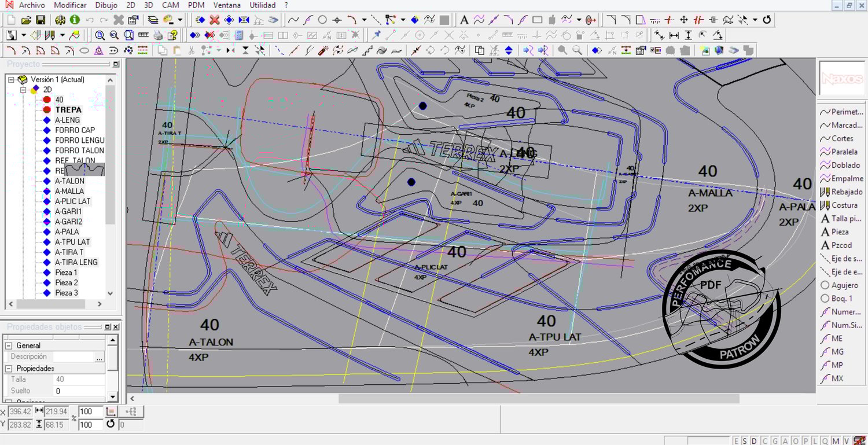868x445 pixels.
Task: Click the dynamite explode icon
Action: pyautogui.click(x=323, y=51)
